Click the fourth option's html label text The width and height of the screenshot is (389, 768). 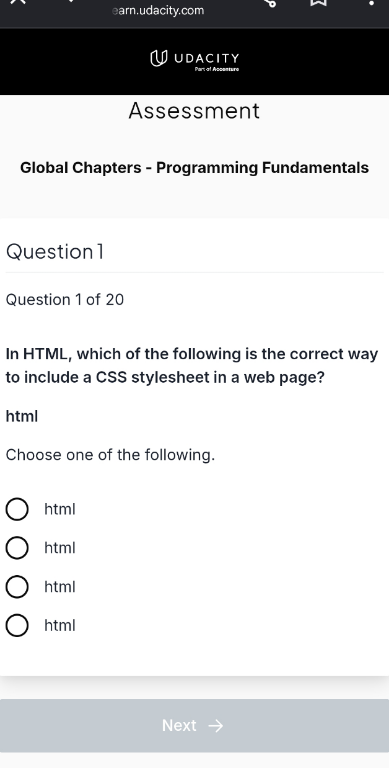(x=60, y=625)
